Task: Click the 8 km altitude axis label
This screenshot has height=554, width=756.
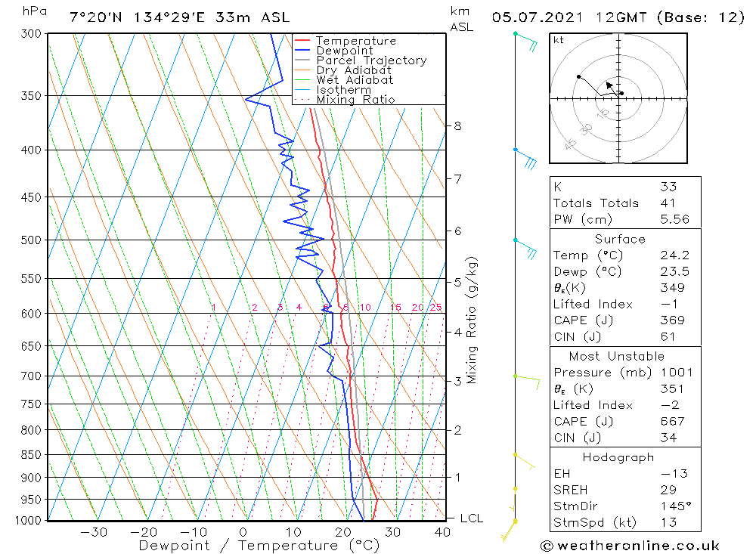Action: 457,126
